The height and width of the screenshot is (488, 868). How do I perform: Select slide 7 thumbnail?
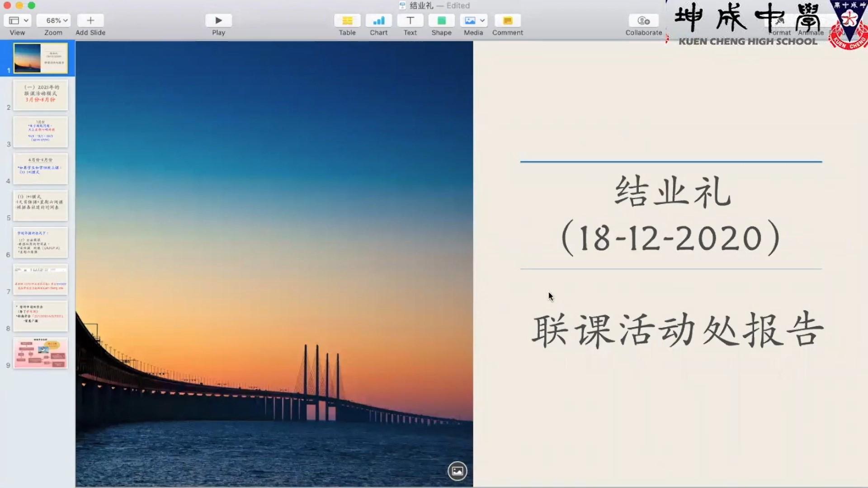(x=41, y=279)
